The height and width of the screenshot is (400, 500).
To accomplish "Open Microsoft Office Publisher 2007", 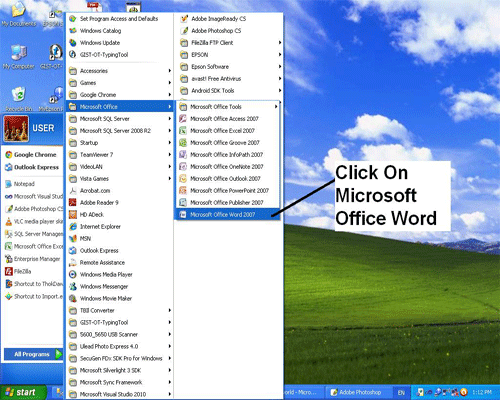I will [x=227, y=203].
